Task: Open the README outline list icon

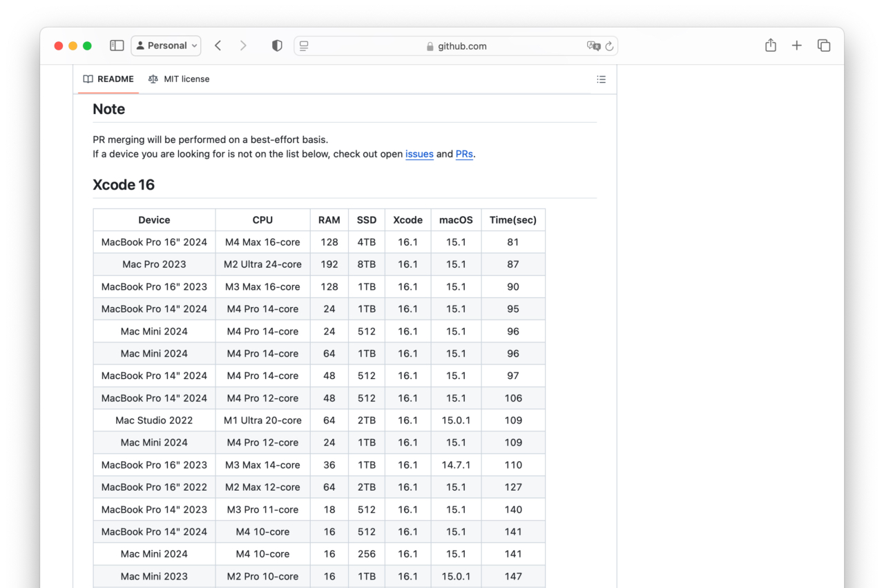Action: click(x=602, y=79)
